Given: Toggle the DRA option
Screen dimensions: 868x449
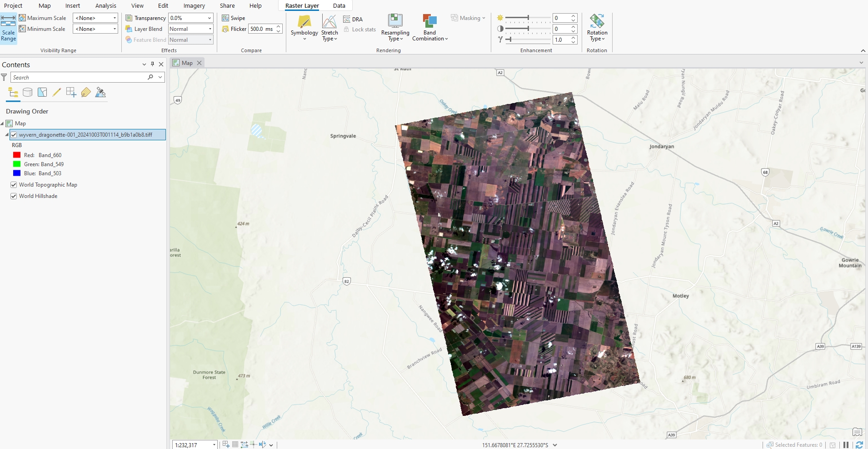Looking at the screenshot, I should (353, 19).
